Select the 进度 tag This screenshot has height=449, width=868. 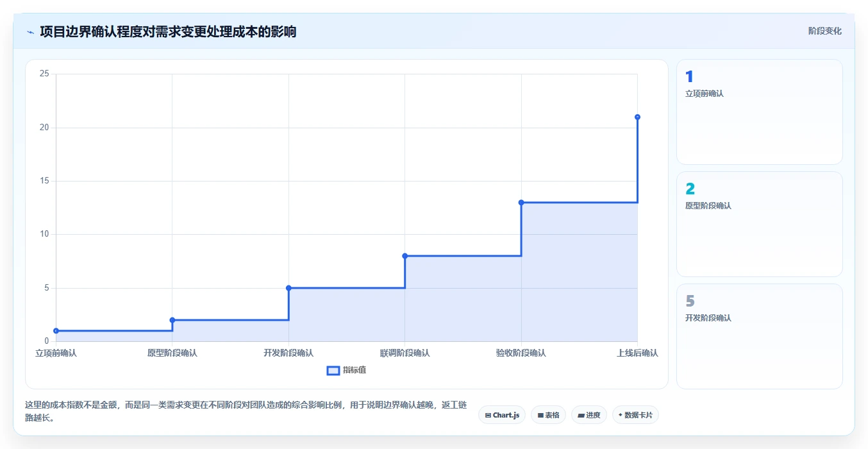pos(588,415)
